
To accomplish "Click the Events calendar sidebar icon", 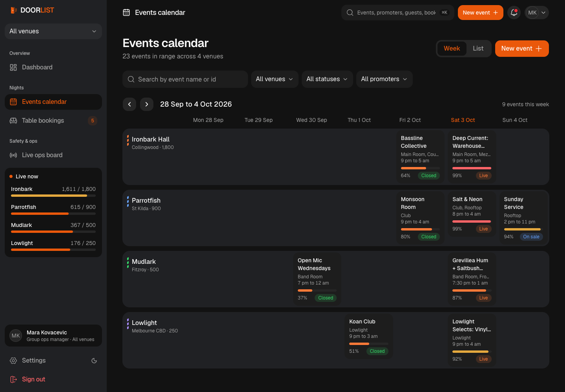I will pyautogui.click(x=13, y=102).
